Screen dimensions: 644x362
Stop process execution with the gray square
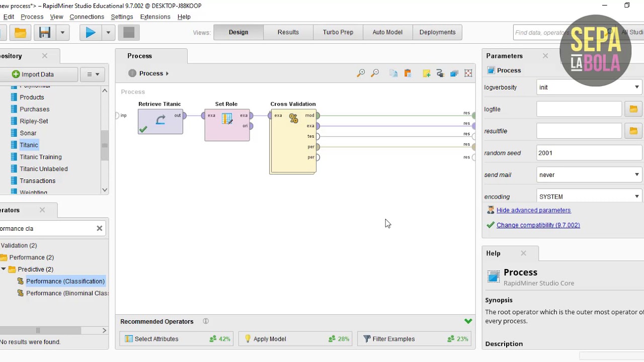tap(129, 33)
